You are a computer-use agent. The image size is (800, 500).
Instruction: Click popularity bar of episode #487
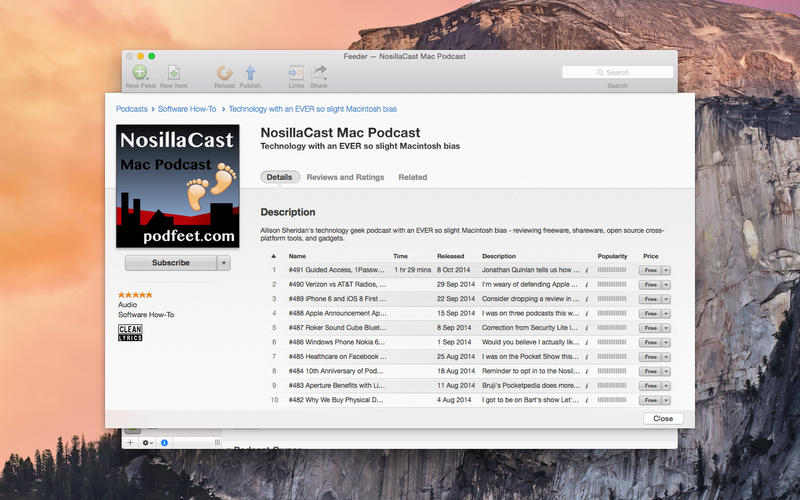(612, 328)
